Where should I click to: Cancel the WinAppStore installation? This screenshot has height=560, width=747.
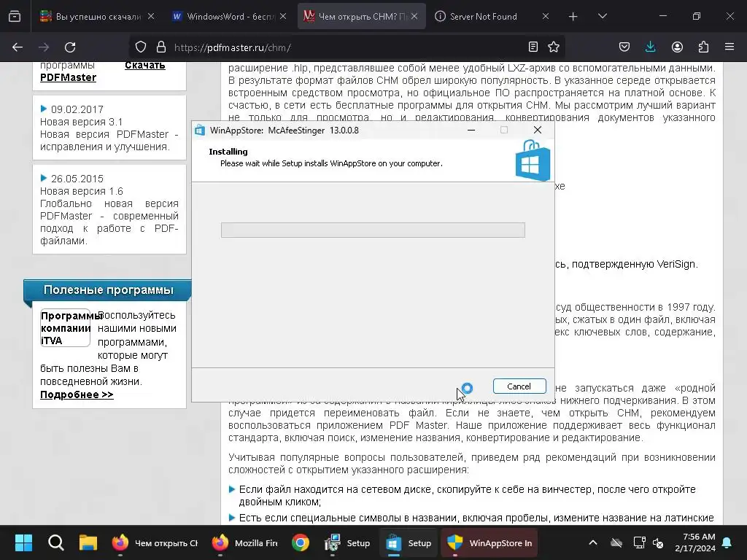[519, 386]
